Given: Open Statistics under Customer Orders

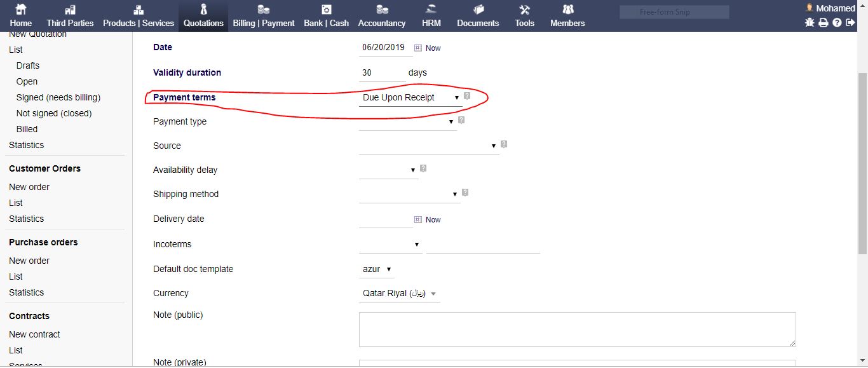Looking at the screenshot, I should click(27, 219).
